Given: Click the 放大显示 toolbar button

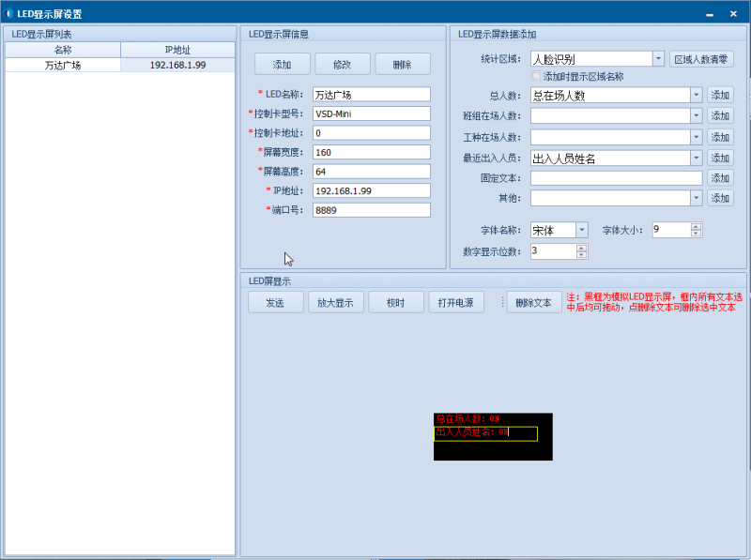Looking at the screenshot, I should coord(335,302).
